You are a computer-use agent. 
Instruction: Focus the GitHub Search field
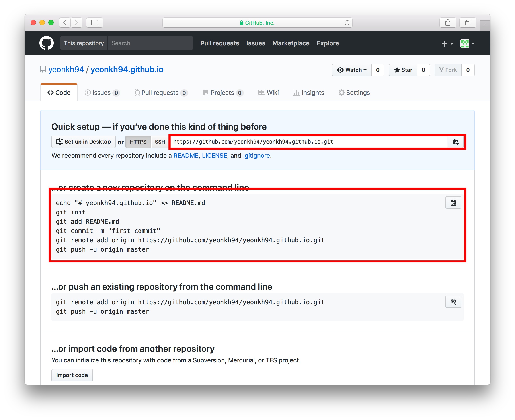click(x=150, y=43)
